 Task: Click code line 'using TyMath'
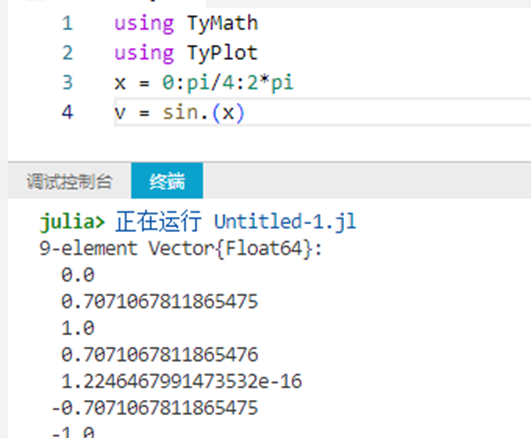(186, 23)
